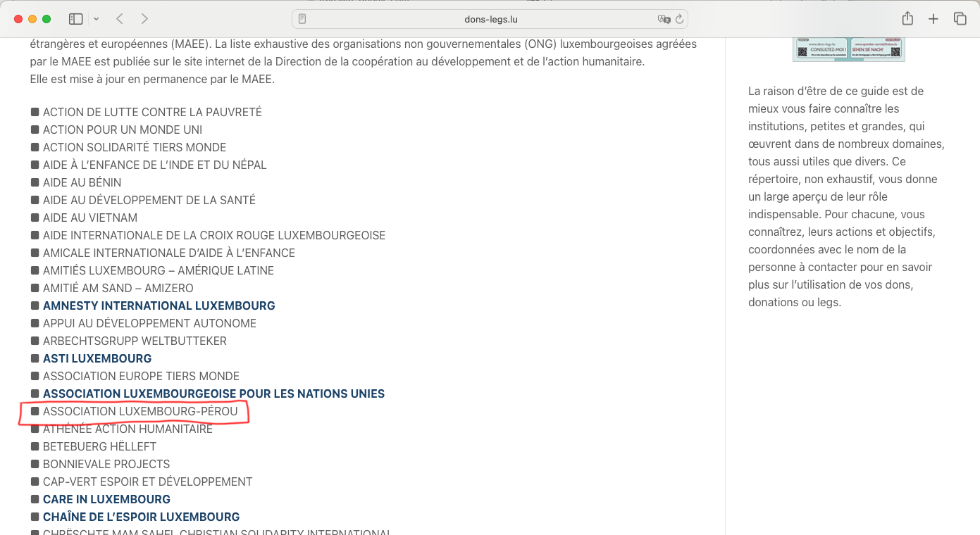Click APPUI AU DÉVELOPPEMENT AUTONOME
The height and width of the screenshot is (535, 980).
(149, 323)
